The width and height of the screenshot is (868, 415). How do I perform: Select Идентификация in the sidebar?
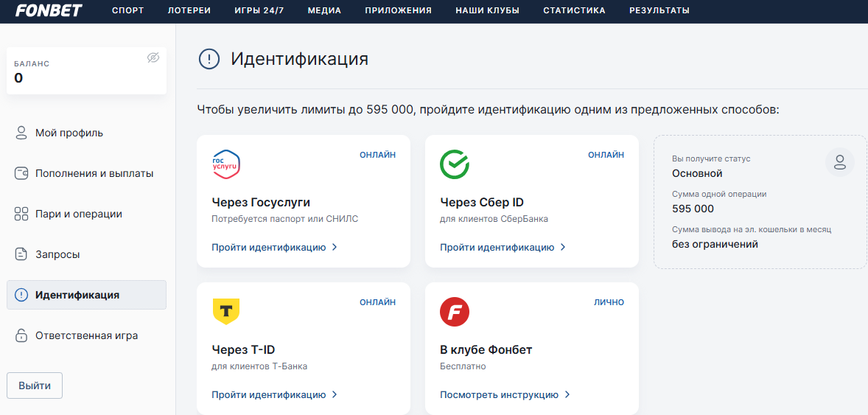click(x=86, y=295)
